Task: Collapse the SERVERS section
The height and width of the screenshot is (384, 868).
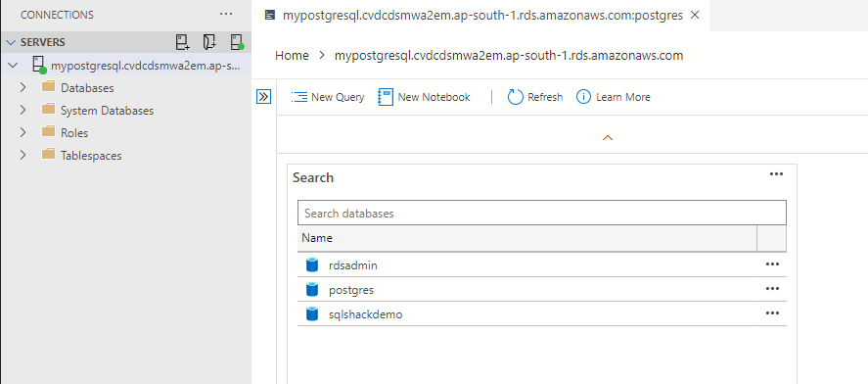Action: (x=11, y=42)
